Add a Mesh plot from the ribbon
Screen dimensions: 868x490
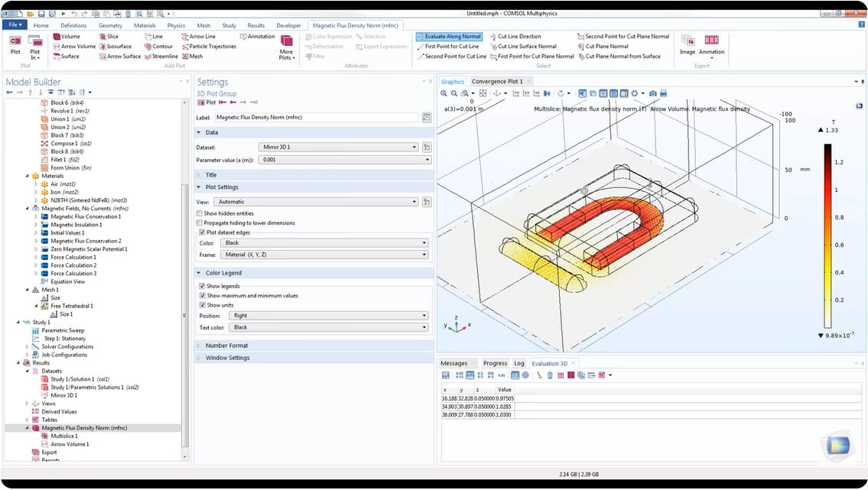[x=192, y=57]
